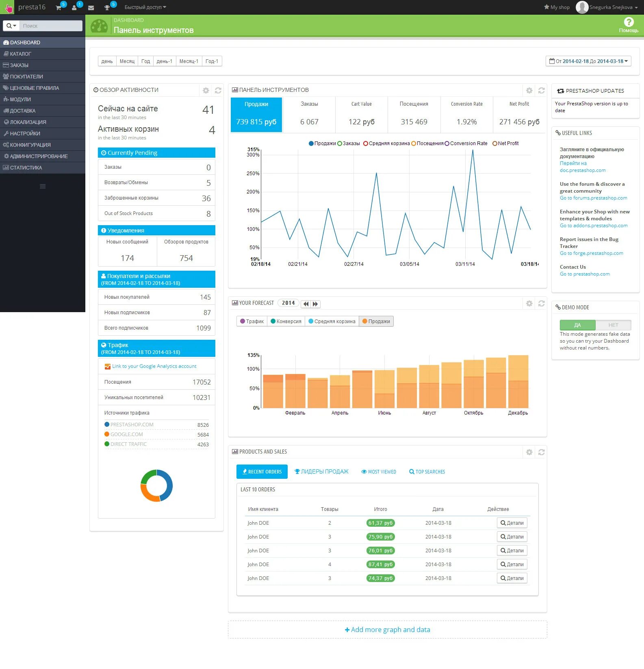Switch demo mode to ДА
The height and width of the screenshot is (669, 644).
pyautogui.click(x=577, y=325)
